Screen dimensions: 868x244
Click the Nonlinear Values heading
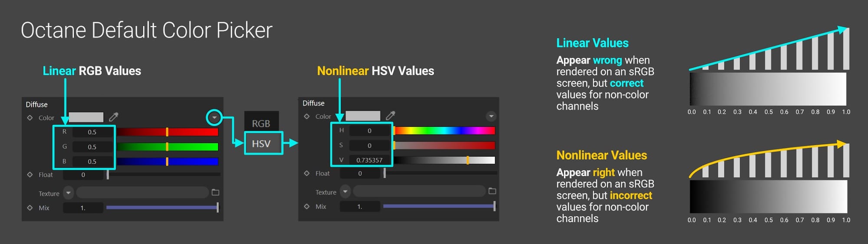[602, 155]
